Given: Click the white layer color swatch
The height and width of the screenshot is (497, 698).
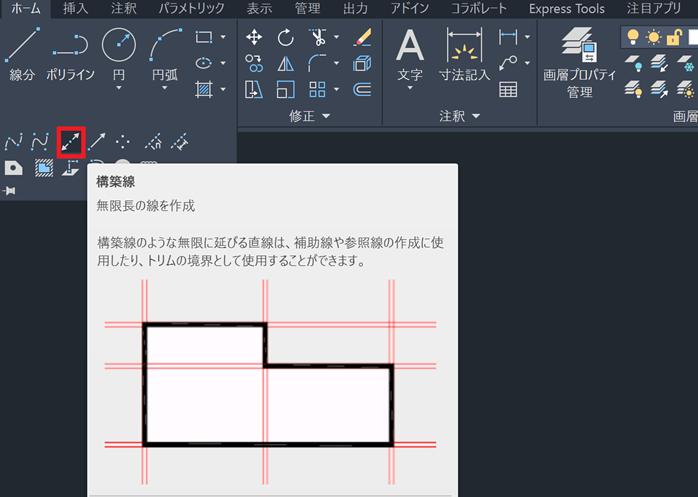Looking at the screenshot, I should tap(692, 38).
